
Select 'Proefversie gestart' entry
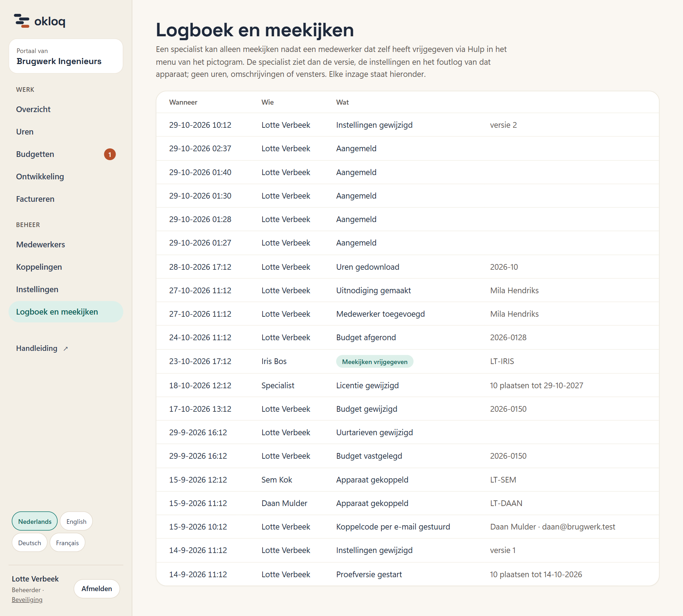point(369,574)
